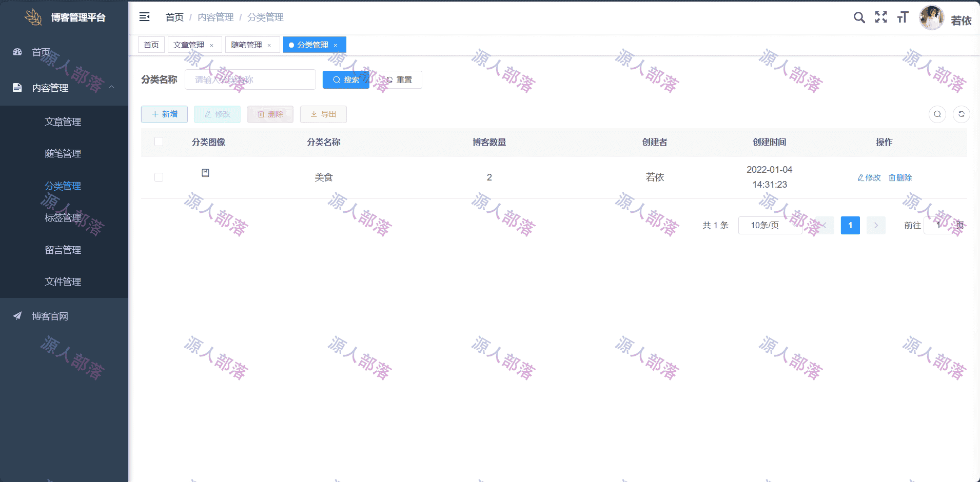Open 分类管理 in the sidebar
The image size is (980, 482).
(64, 186)
